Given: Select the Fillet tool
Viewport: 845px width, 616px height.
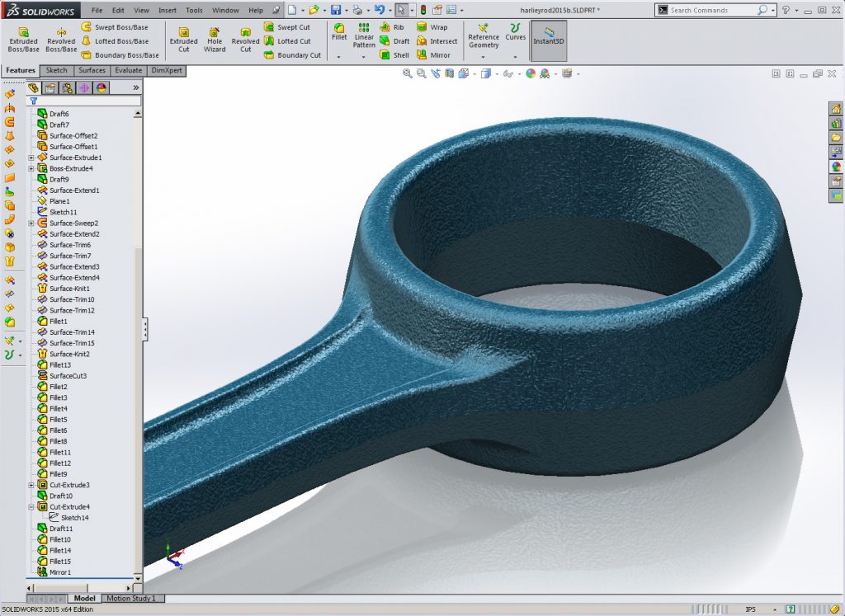Looking at the screenshot, I should 338,33.
